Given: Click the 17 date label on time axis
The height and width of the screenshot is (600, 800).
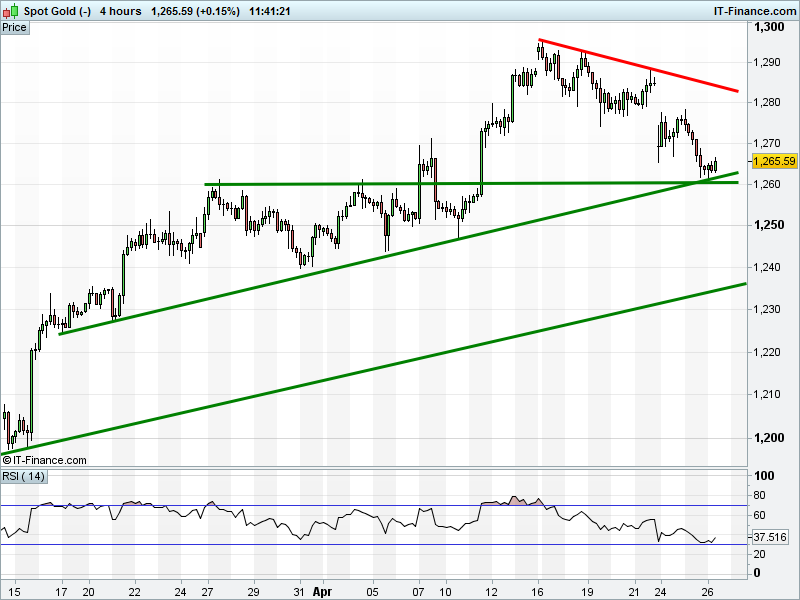Looking at the screenshot, I should click(x=61, y=592).
